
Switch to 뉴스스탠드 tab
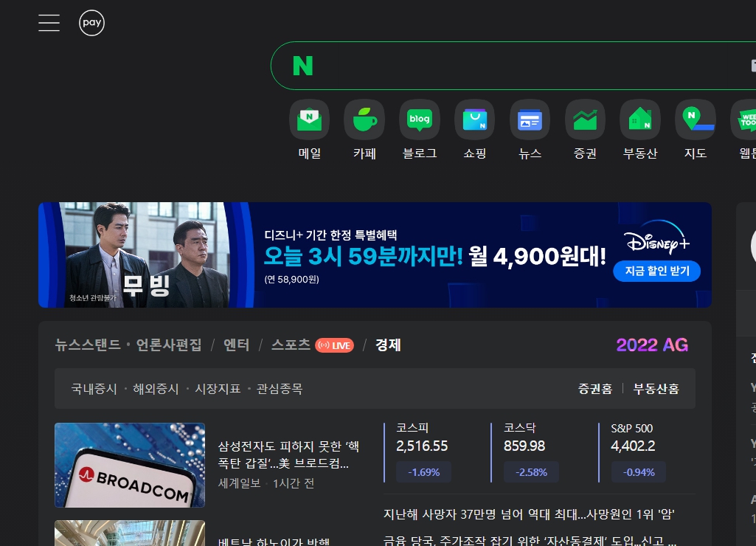(x=87, y=345)
